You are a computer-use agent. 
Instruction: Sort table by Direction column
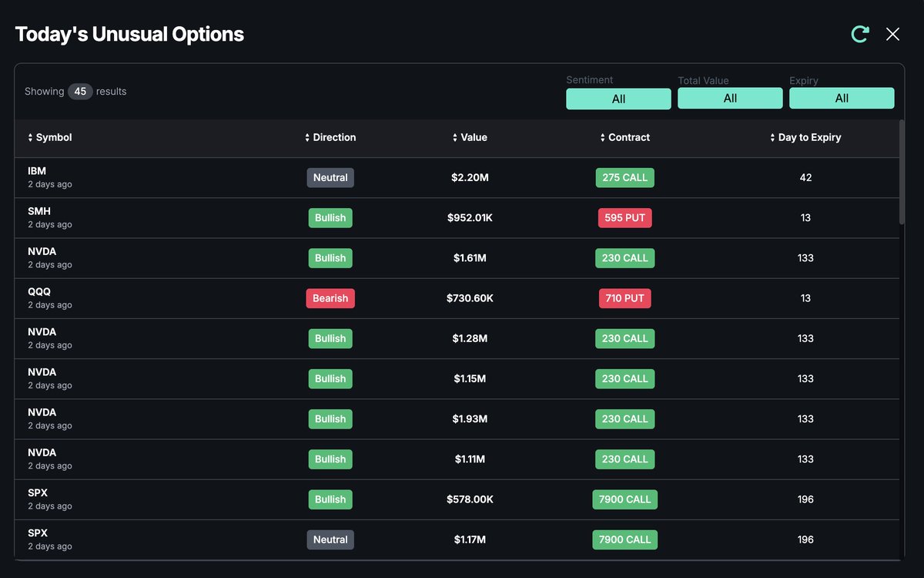coord(330,137)
